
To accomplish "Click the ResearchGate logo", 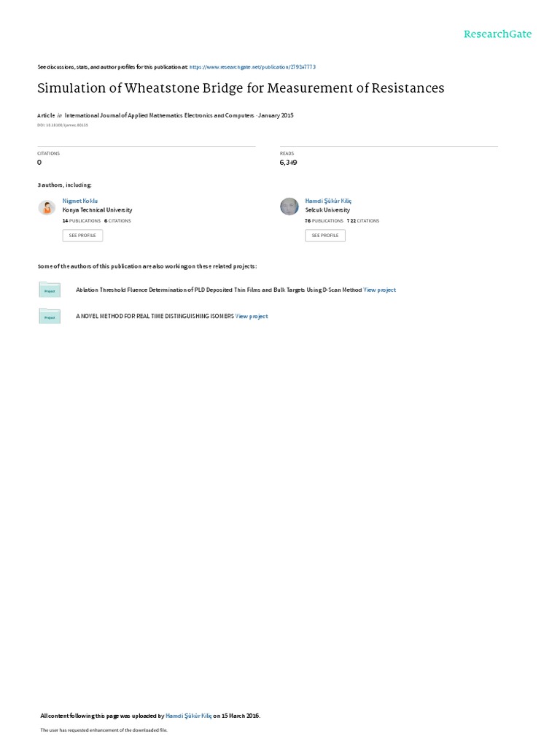I will coord(497,34).
